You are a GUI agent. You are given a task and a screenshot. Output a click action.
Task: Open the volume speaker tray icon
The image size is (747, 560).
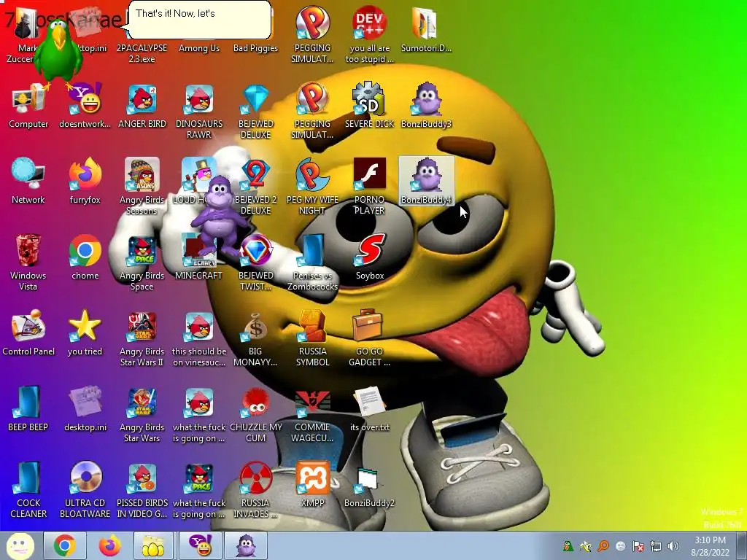pos(673,546)
